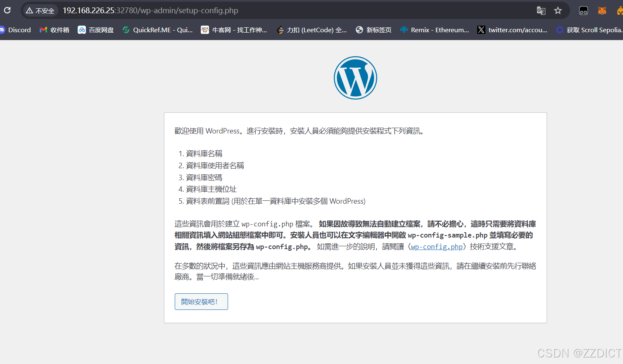Click the text 資料庫密碼
Viewport: 623px width, 364px height.
[204, 178]
